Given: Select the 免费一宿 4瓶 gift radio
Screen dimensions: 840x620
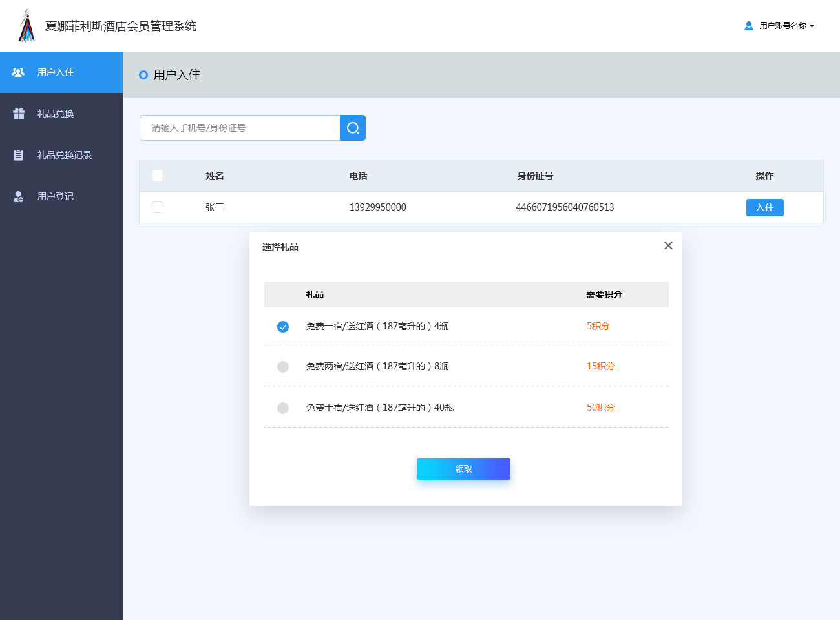Looking at the screenshot, I should click(x=283, y=327).
